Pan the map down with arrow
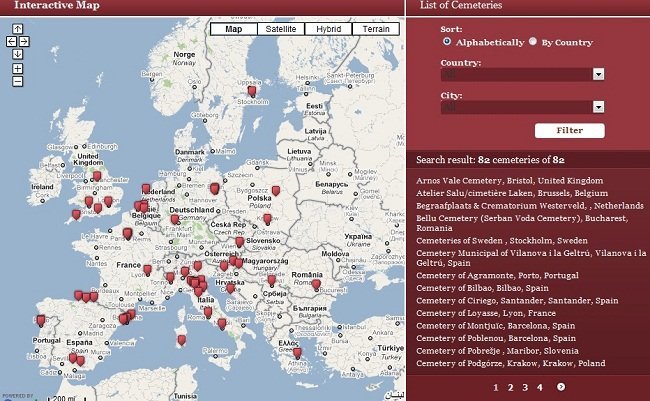Screen dimensions: 650x401 pyautogui.click(x=17, y=54)
